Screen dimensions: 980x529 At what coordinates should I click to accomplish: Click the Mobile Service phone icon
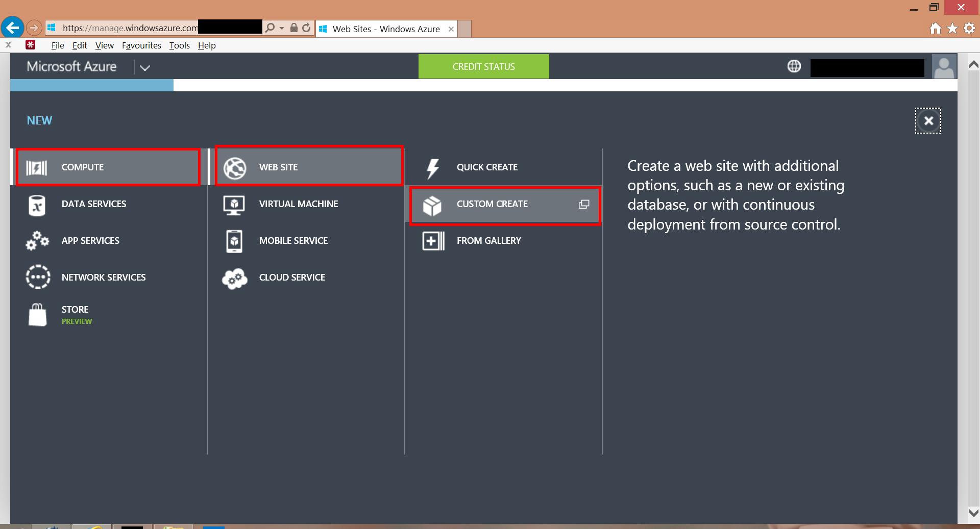(x=234, y=241)
